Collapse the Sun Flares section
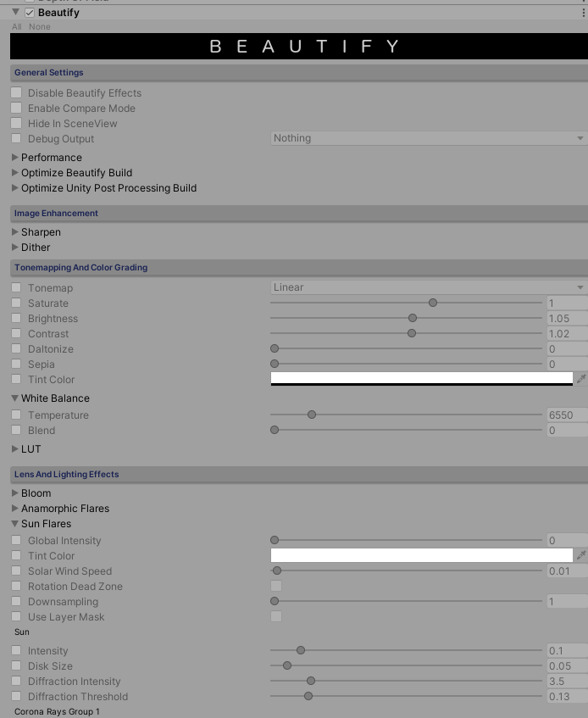 pos(14,523)
